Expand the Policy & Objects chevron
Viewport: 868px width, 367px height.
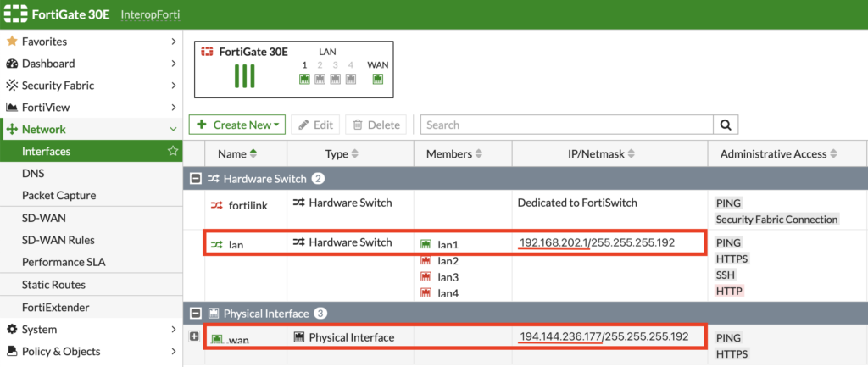click(x=173, y=352)
